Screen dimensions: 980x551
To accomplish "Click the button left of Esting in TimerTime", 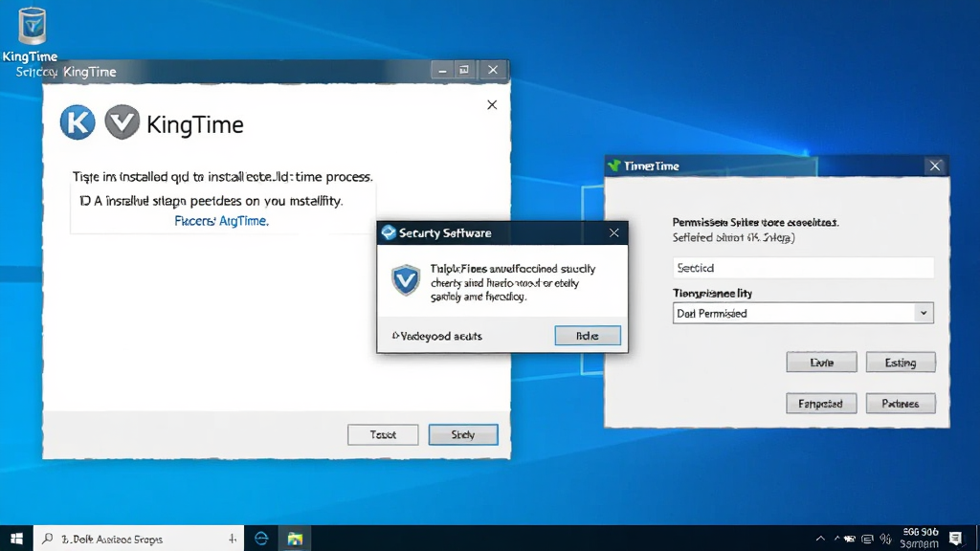I will pos(821,363).
